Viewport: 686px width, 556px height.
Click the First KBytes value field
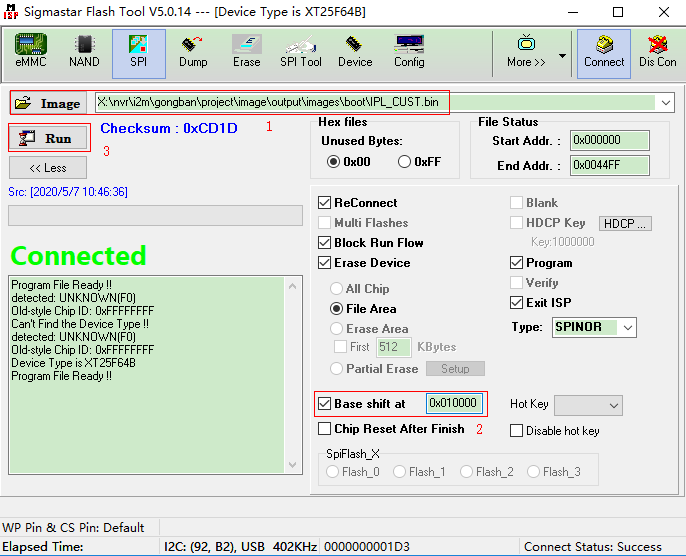393,347
